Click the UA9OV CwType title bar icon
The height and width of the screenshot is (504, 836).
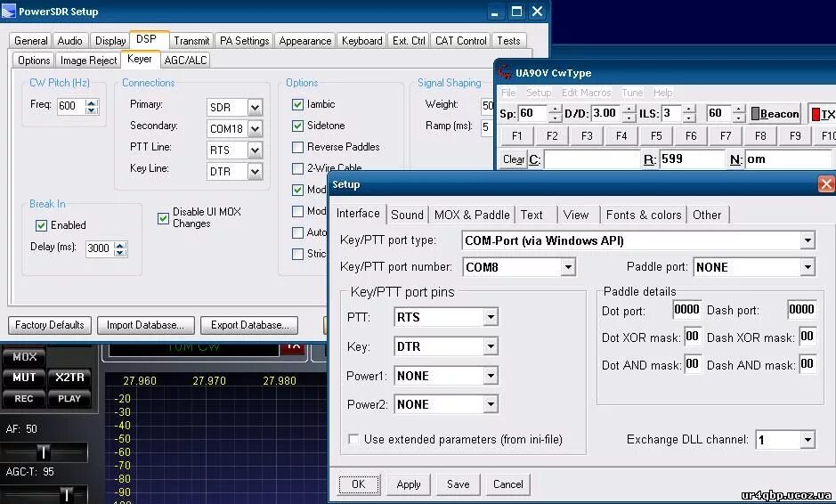point(505,72)
